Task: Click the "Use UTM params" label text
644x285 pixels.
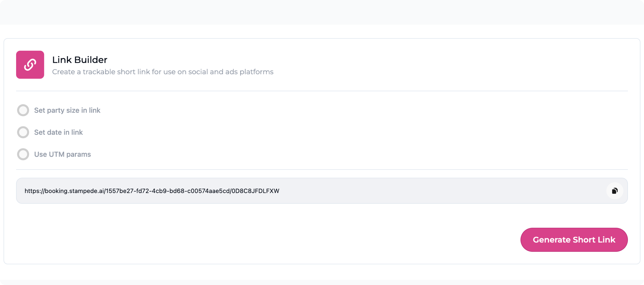Action: [62, 154]
